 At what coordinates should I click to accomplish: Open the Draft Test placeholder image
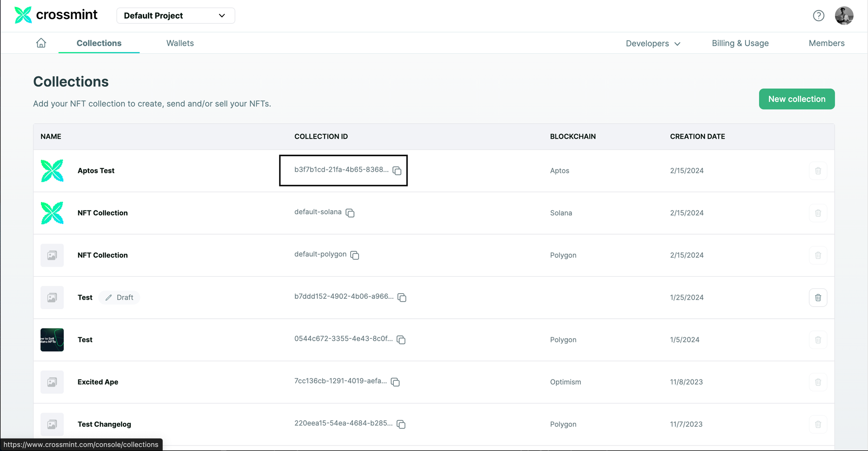[52, 297]
